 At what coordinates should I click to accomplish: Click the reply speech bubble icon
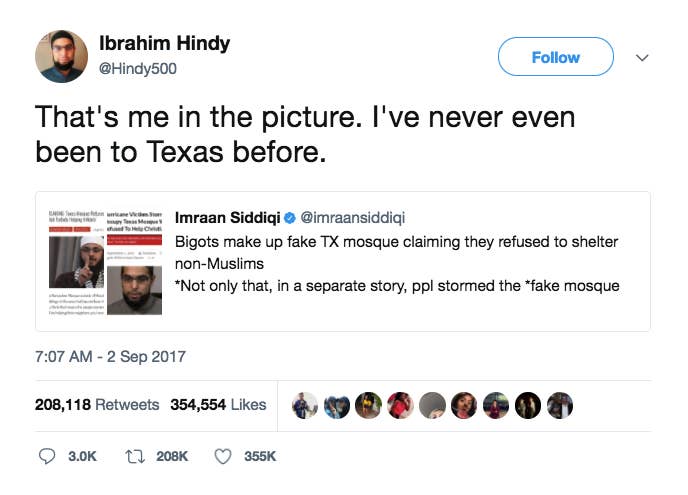click(x=47, y=456)
